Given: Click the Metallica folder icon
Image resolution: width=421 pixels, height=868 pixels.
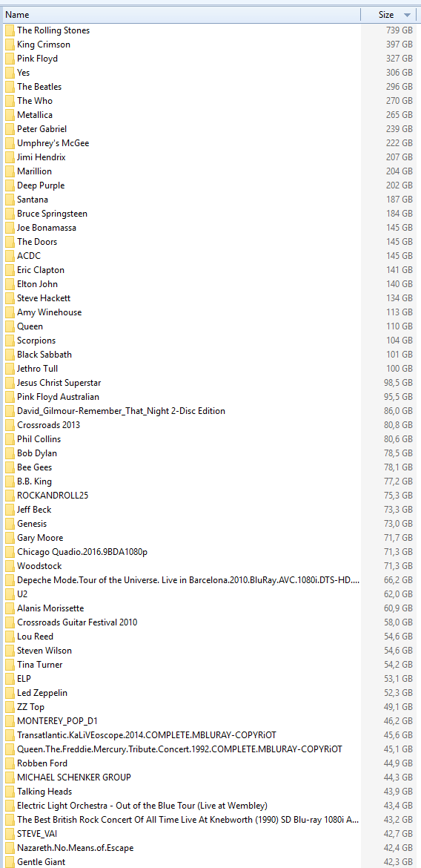Looking at the screenshot, I should point(10,115).
